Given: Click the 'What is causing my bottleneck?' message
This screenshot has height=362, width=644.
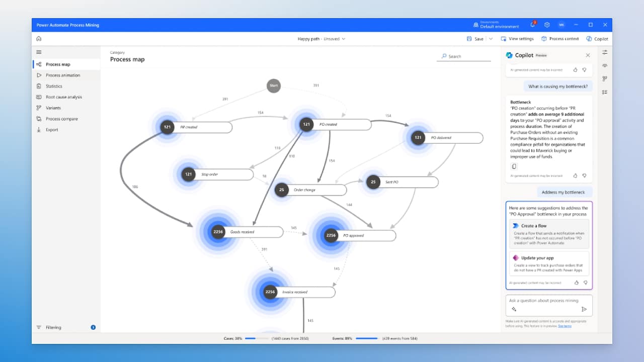Looking at the screenshot, I should [558, 86].
